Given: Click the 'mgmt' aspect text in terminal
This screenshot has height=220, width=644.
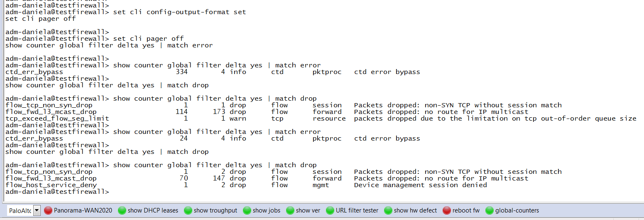Looking at the screenshot, I should (x=321, y=185).
